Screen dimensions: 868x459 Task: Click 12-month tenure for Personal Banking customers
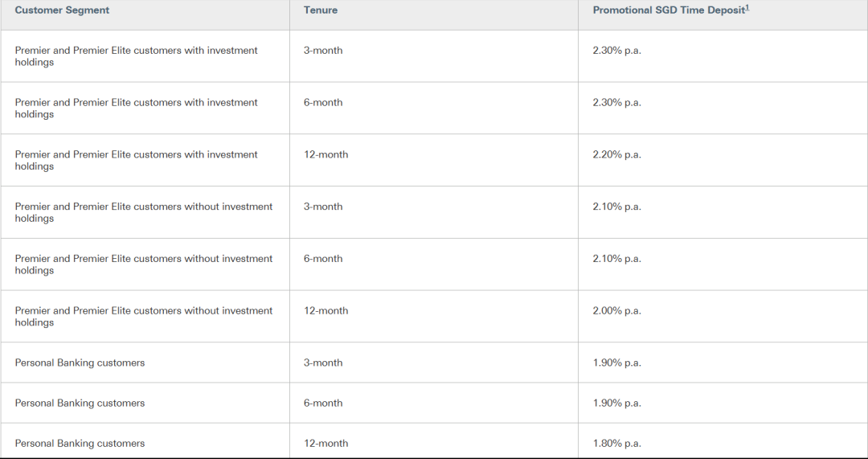pyautogui.click(x=326, y=444)
